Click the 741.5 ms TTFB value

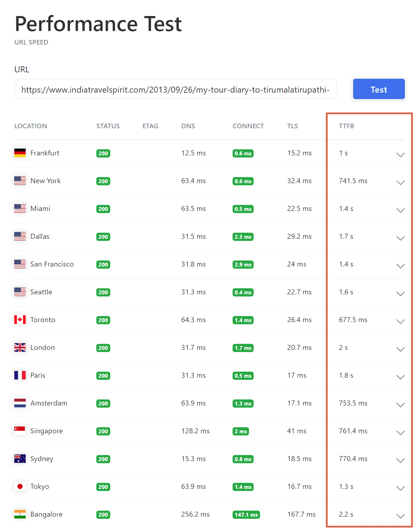[x=353, y=181]
